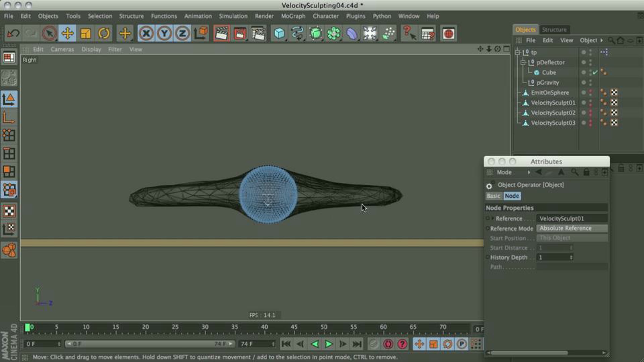Play the animation forward
Image resolution: width=644 pixels, height=362 pixels.
coord(328,344)
